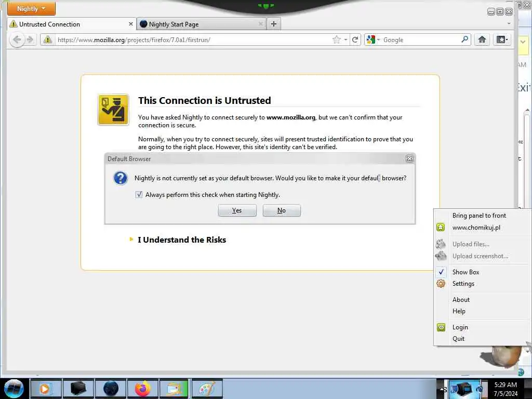The image size is (532, 399).
Task: Uncheck Always perform this check checkbox
Action: tap(139, 194)
